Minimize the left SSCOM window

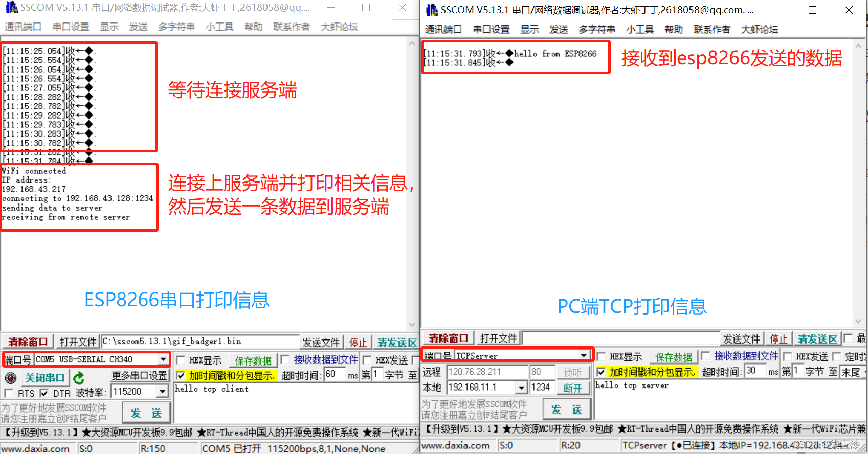click(x=331, y=8)
